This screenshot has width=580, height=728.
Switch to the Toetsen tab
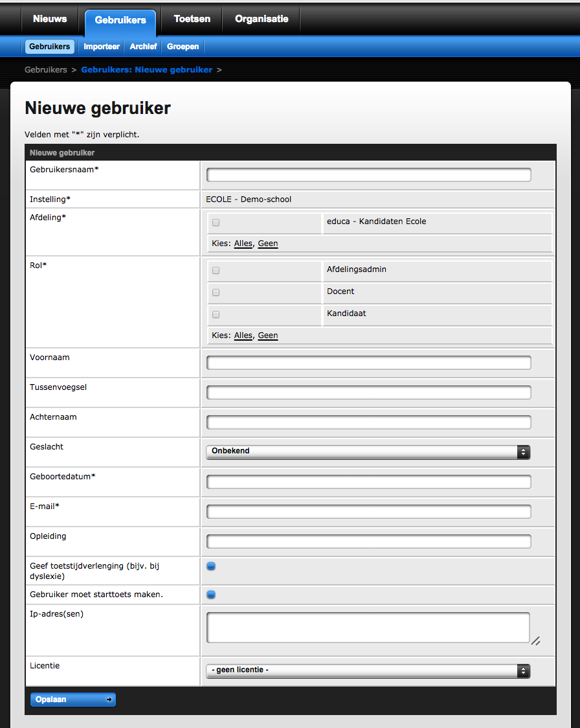(x=192, y=19)
